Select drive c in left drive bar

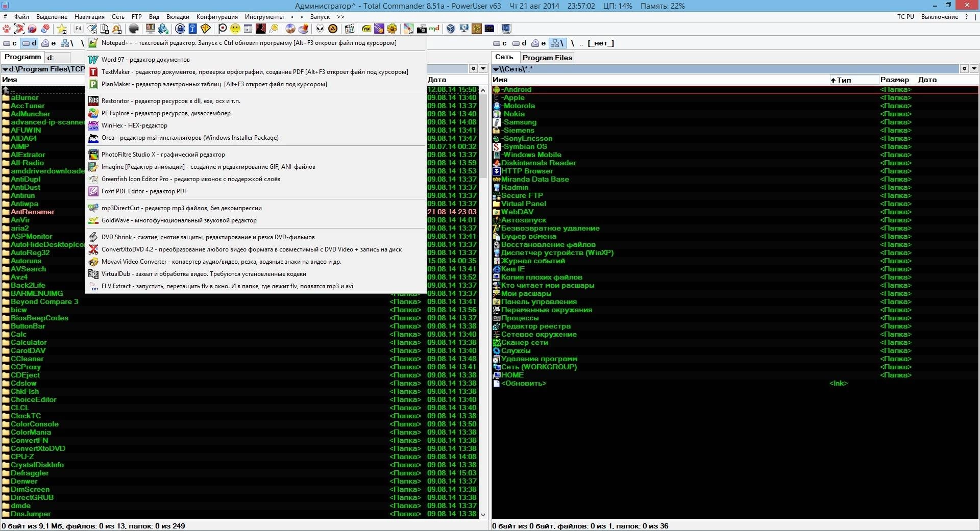(x=10, y=43)
